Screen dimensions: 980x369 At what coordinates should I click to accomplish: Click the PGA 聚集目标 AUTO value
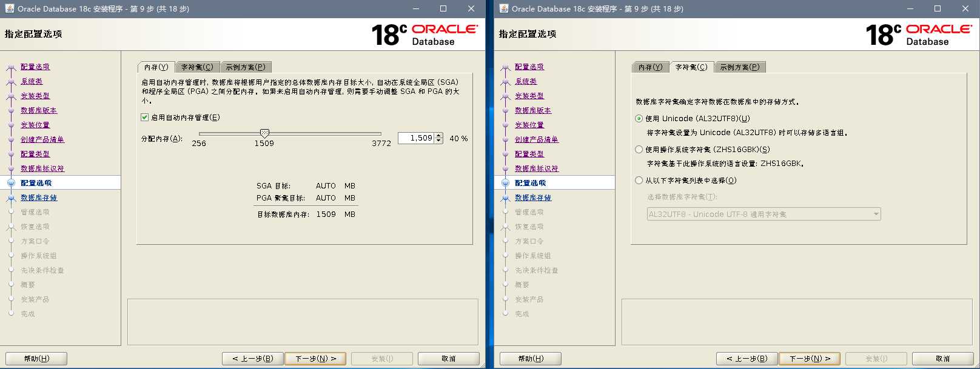click(326, 198)
